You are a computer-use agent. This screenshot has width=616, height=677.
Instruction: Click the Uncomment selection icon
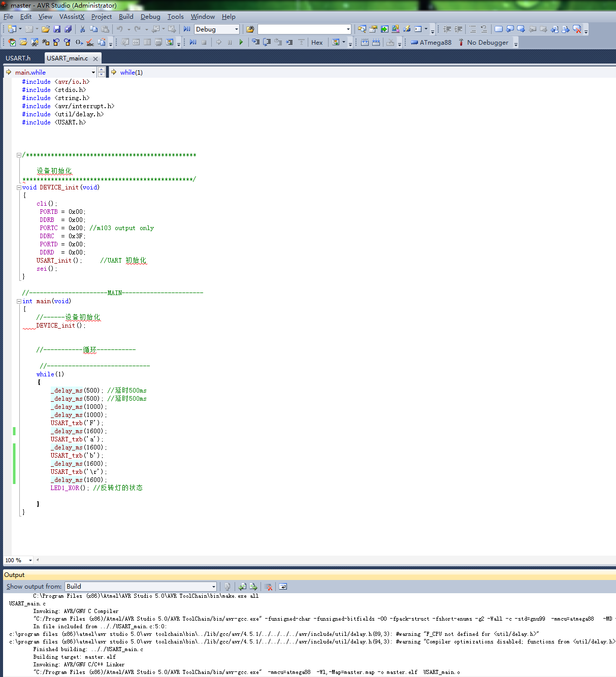[484, 29]
